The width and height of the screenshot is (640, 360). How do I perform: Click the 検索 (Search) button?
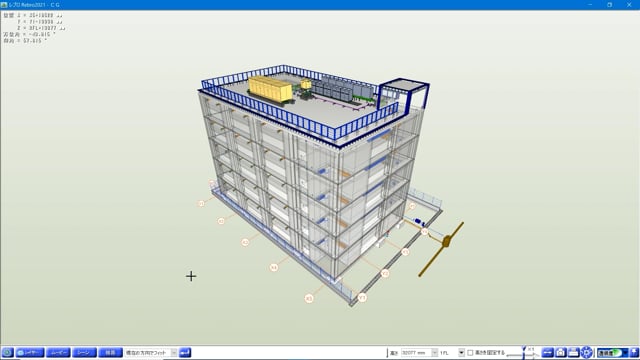[x=110, y=352]
